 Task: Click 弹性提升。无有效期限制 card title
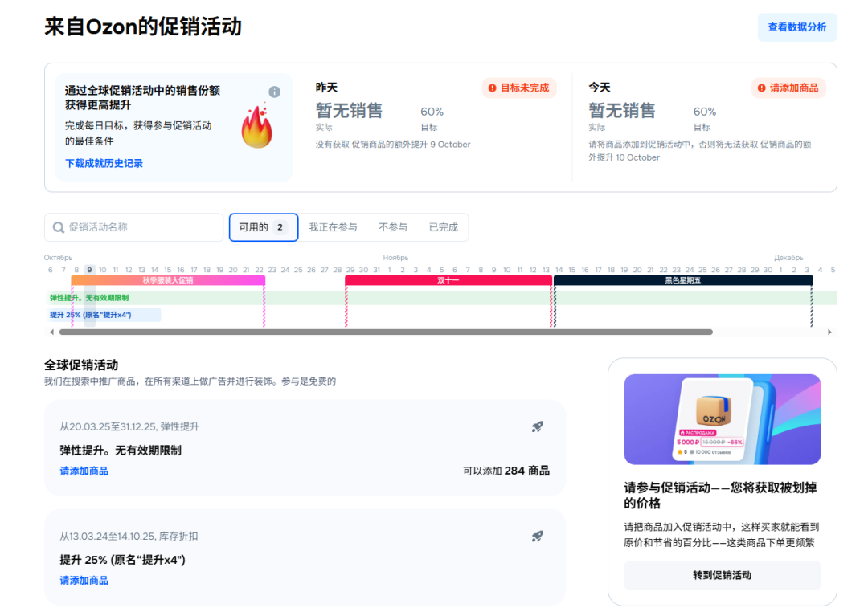(121, 451)
